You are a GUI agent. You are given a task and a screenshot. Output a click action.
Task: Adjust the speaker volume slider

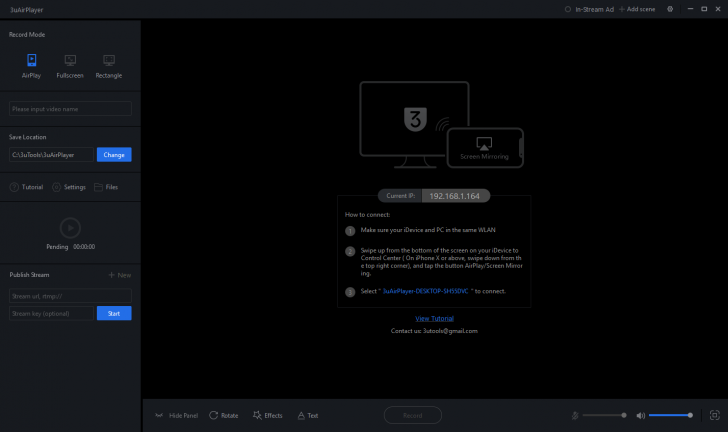coord(671,415)
